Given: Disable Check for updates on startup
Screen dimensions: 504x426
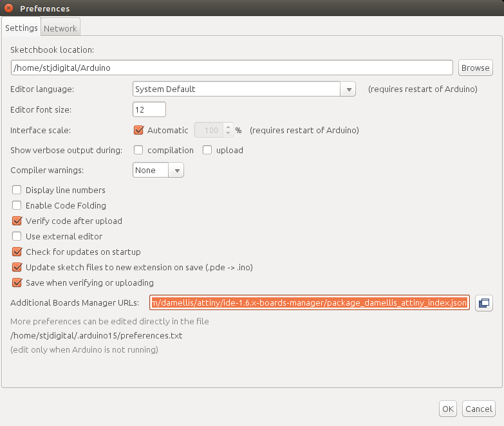Looking at the screenshot, I should point(17,252).
